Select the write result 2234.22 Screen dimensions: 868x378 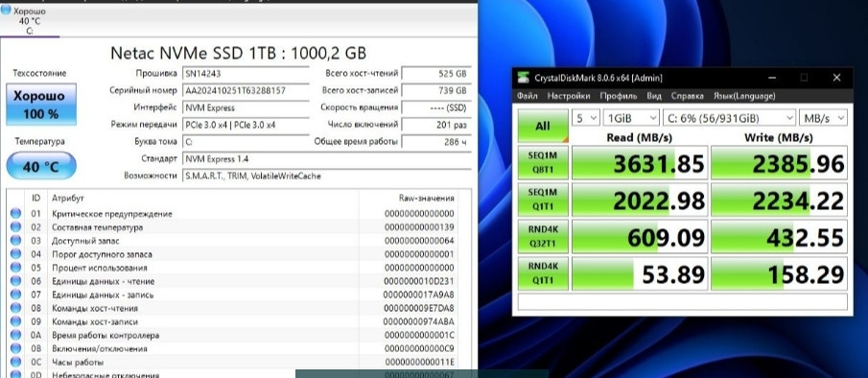(780, 200)
